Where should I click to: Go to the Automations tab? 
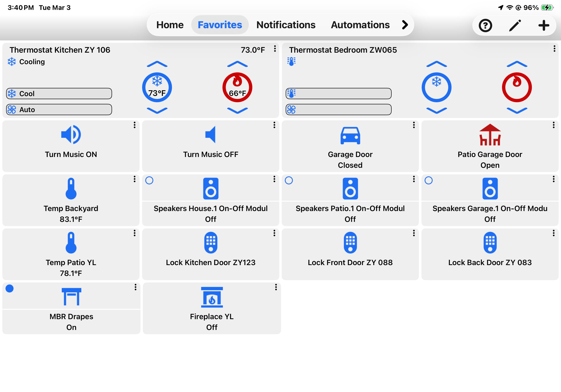click(360, 25)
